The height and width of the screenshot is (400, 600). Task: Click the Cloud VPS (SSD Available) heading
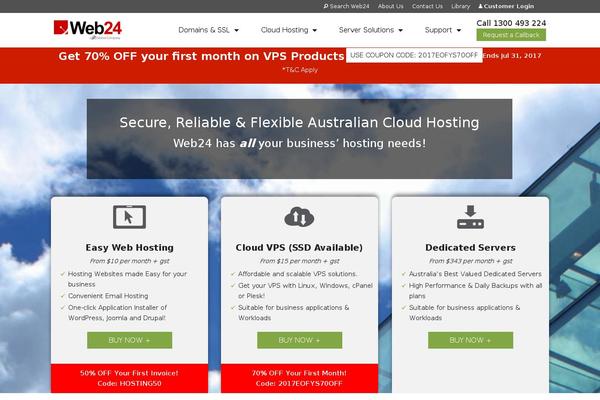point(299,248)
